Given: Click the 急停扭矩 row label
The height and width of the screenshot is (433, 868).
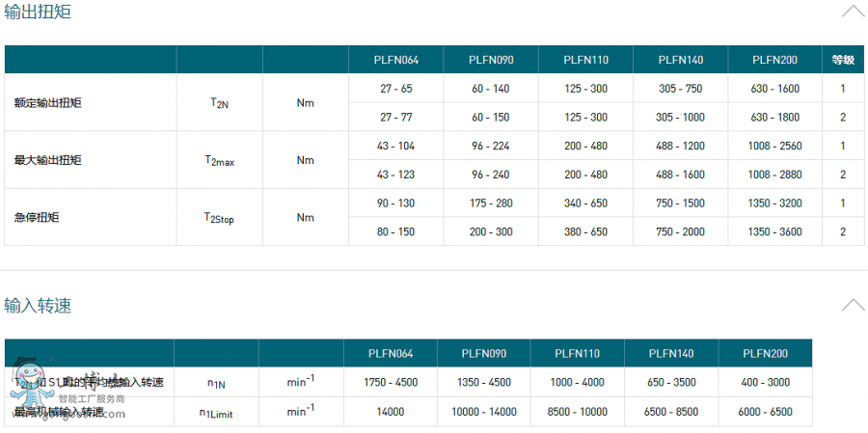Looking at the screenshot, I should click(35, 217).
